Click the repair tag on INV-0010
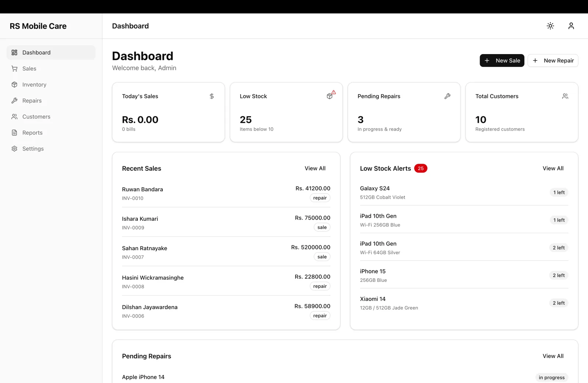This screenshot has height=383, width=588. point(320,198)
